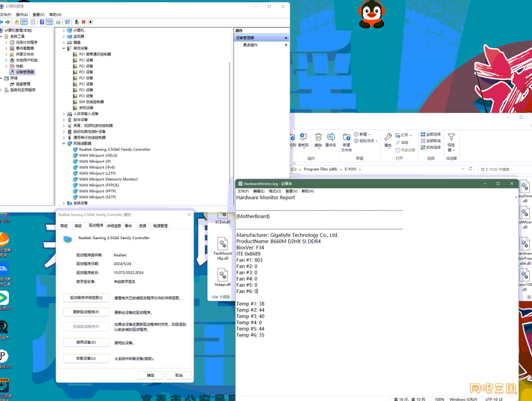
Task: Click the Update driver toolbar icon
Action: (77, 22)
